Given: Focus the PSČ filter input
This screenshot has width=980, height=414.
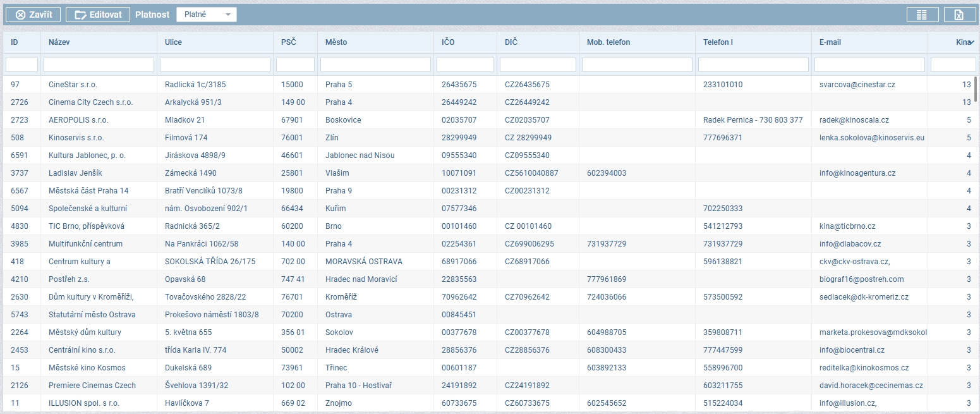Looking at the screenshot, I should (x=295, y=64).
